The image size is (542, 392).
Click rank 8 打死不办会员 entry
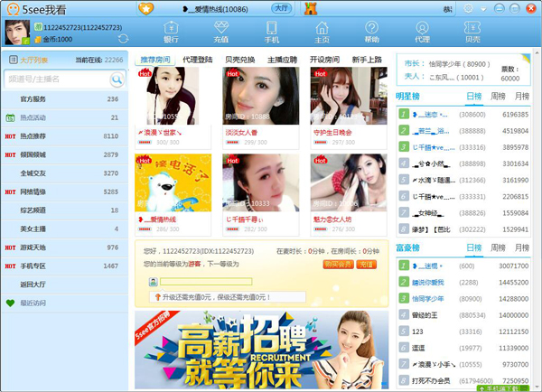463,381
